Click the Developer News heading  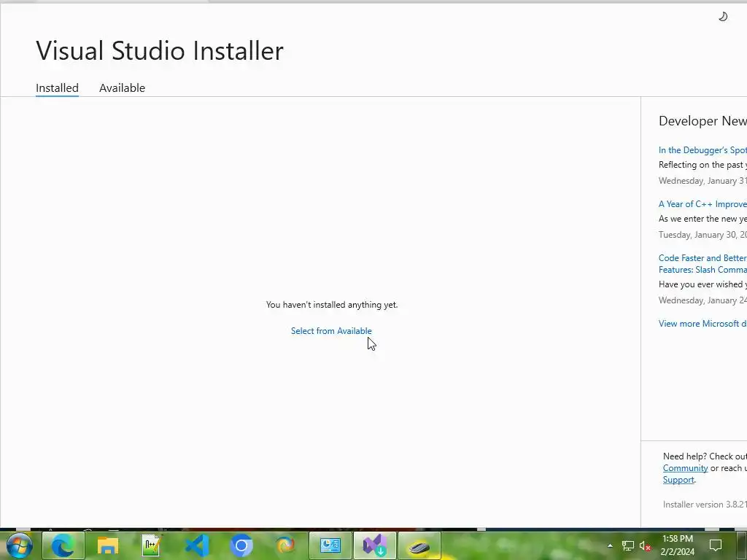click(703, 121)
